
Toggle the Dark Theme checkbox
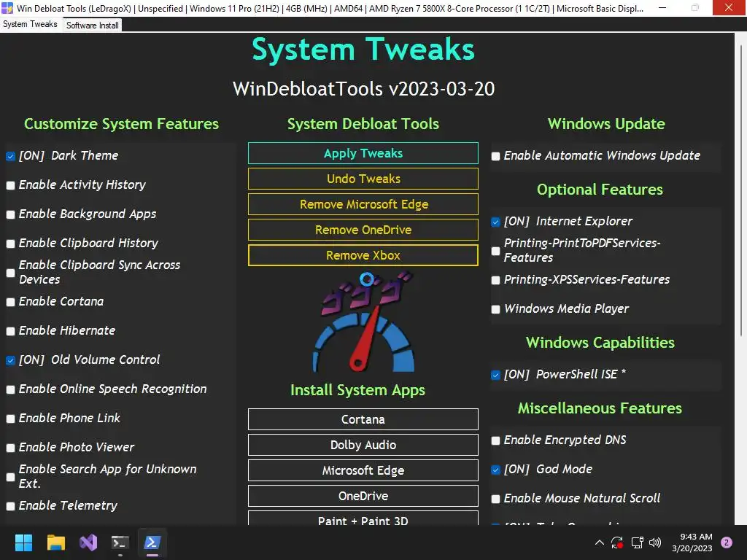click(10, 156)
